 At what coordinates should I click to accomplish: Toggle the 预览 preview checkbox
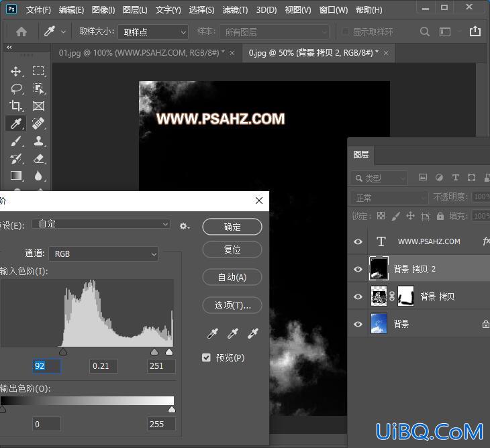pyautogui.click(x=206, y=357)
